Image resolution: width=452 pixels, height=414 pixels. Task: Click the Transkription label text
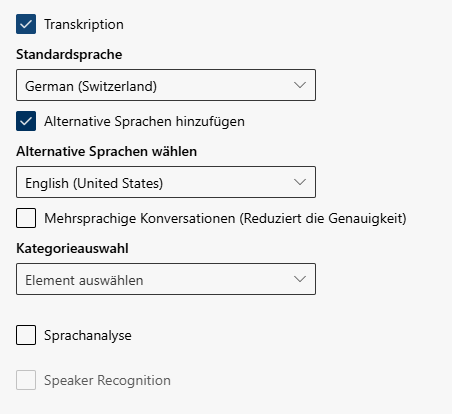point(84,24)
